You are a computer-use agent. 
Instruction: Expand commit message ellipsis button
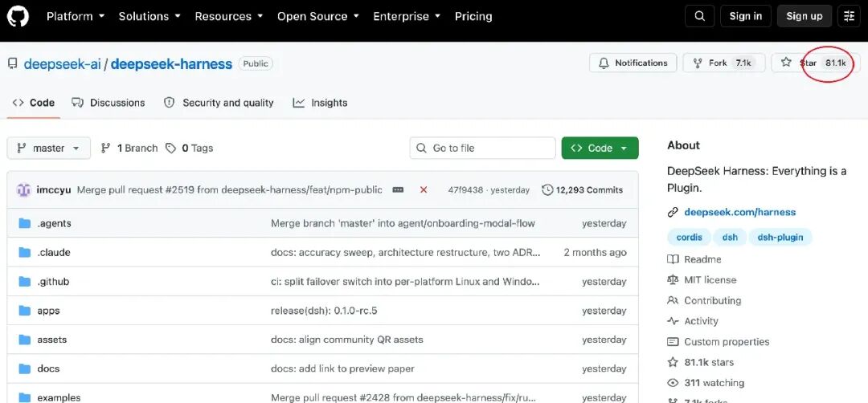398,189
